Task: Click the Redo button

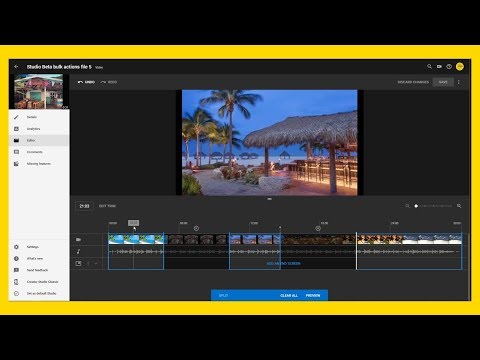Action: click(109, 82)
